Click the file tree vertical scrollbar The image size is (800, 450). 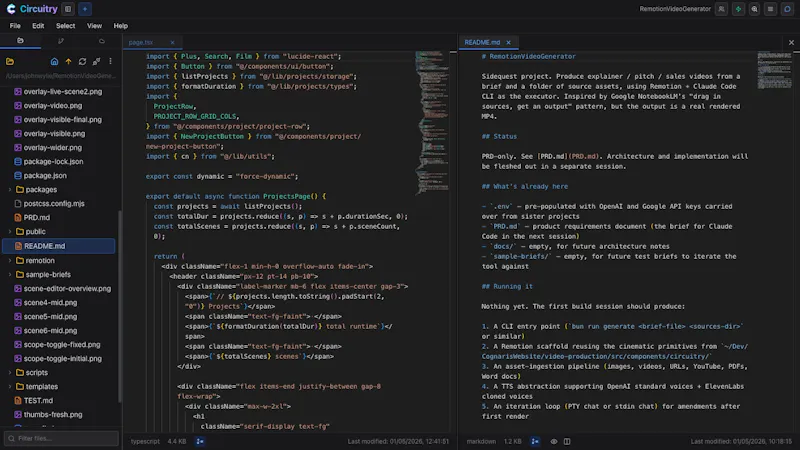120,306
